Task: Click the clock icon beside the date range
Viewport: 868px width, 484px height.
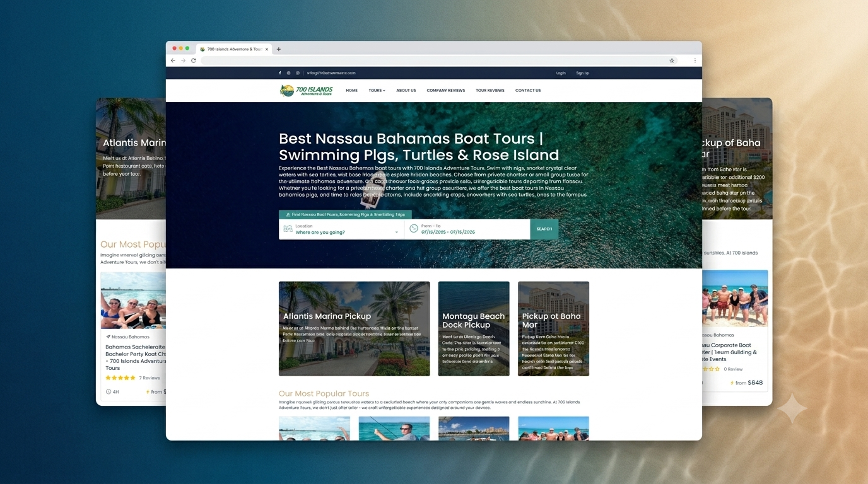Action: [414, 229]
